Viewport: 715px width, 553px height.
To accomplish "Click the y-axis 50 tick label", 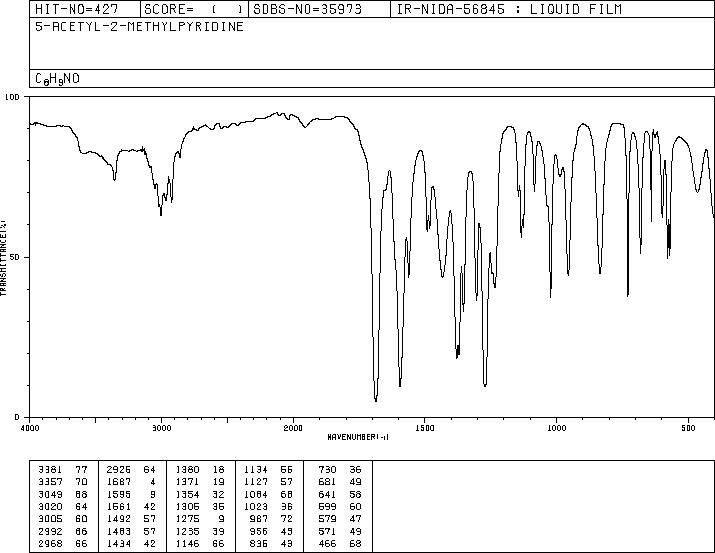I will point(13,257).
